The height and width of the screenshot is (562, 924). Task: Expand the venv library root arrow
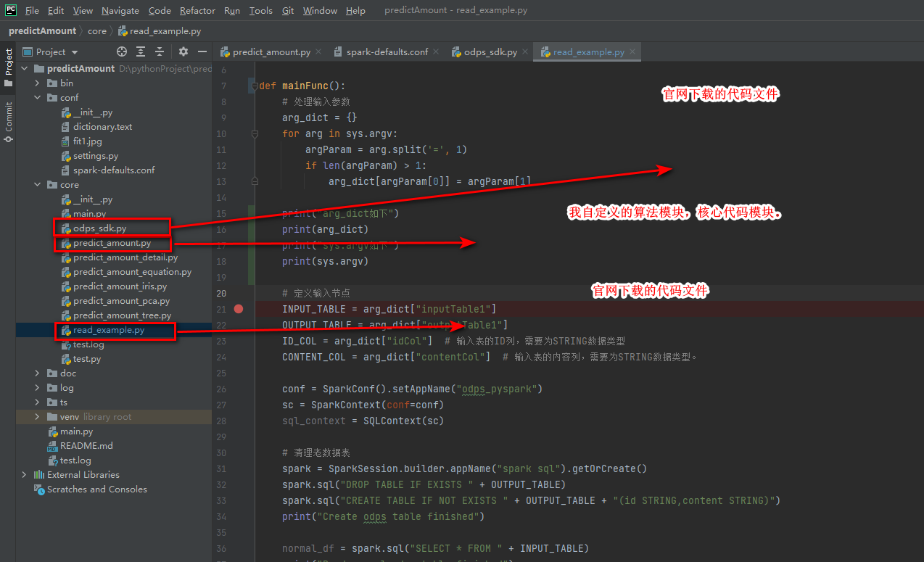(38, 416)
